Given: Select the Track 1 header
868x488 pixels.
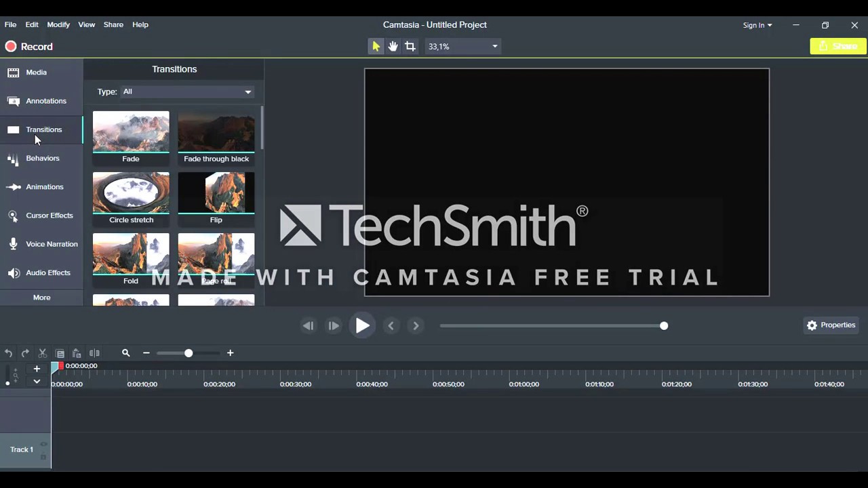Looking at the screenshot, I should pos(25,450).
